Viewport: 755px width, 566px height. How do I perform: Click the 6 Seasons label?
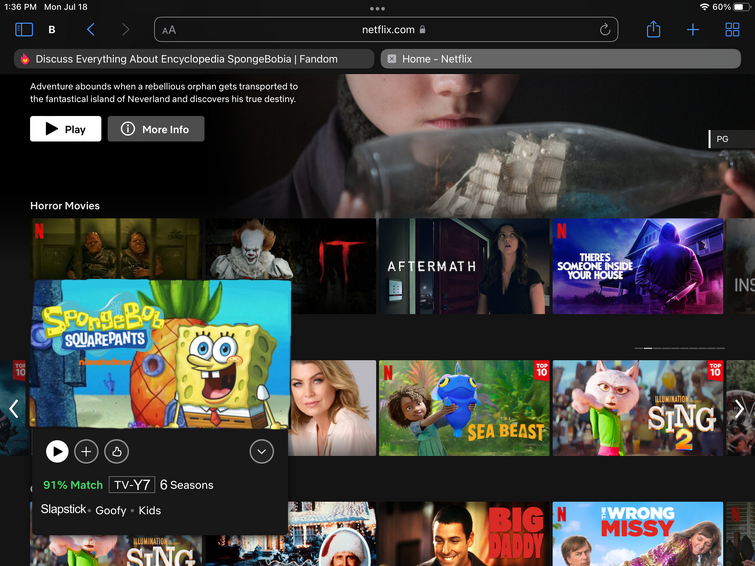pos(186,485)
